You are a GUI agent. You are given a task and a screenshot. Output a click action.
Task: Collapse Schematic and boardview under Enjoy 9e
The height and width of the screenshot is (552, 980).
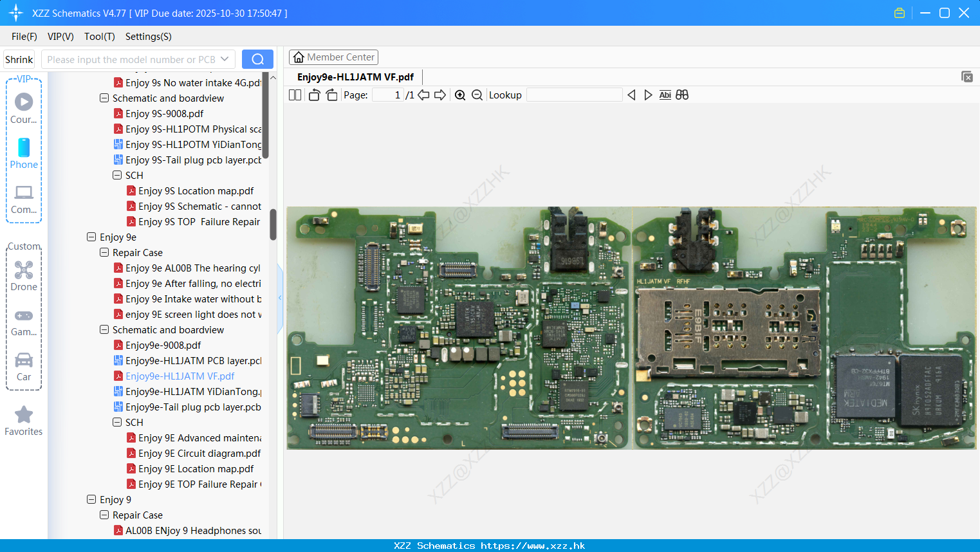click(104, 329)
